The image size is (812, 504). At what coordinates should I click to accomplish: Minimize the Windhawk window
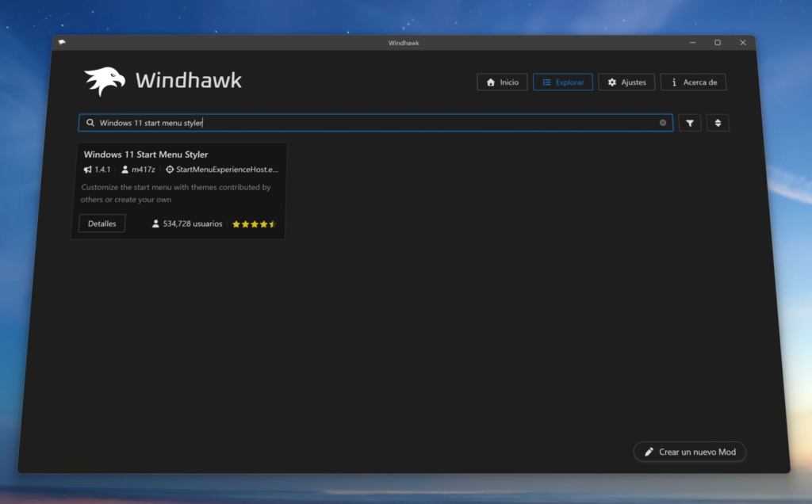tap(692, 43)
